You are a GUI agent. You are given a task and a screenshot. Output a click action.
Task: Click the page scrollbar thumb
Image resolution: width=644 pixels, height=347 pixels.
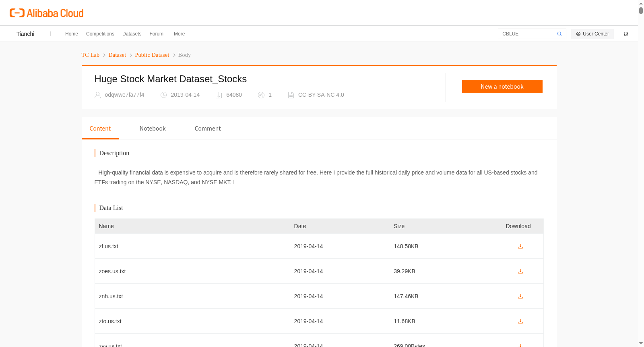pyautogui.click(x=641, y=10)
